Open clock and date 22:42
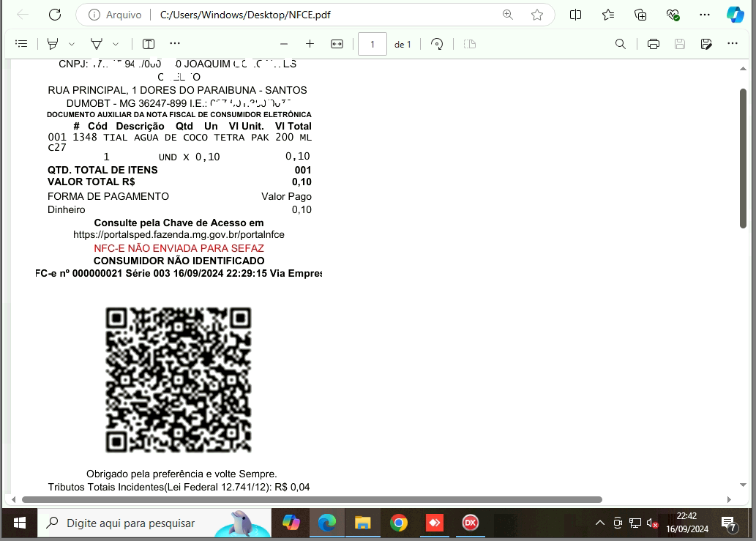 point(687,523)
